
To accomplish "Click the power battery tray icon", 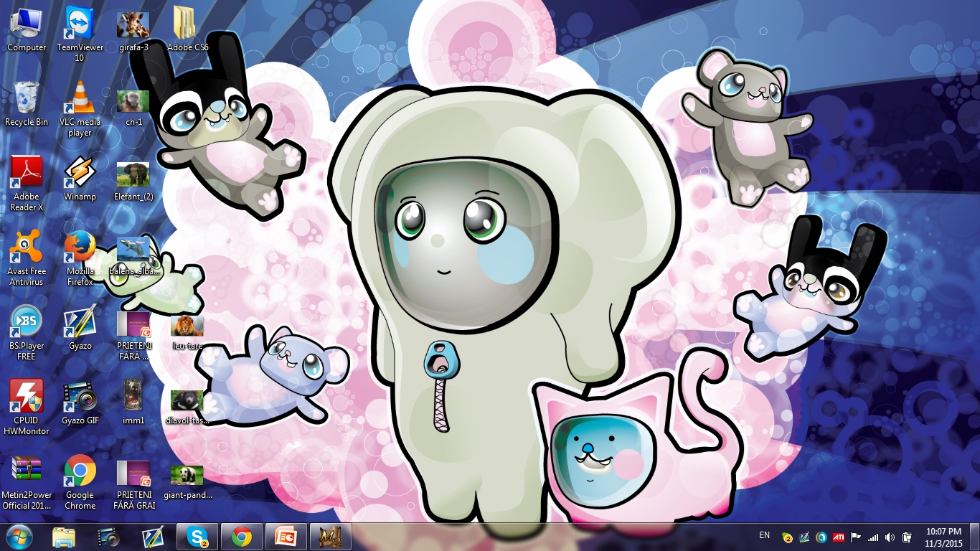I will tap(908, 537).
